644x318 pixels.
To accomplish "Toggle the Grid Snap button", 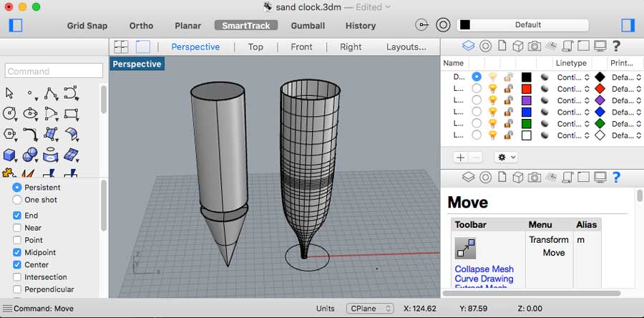I will (x=87, y=26).
